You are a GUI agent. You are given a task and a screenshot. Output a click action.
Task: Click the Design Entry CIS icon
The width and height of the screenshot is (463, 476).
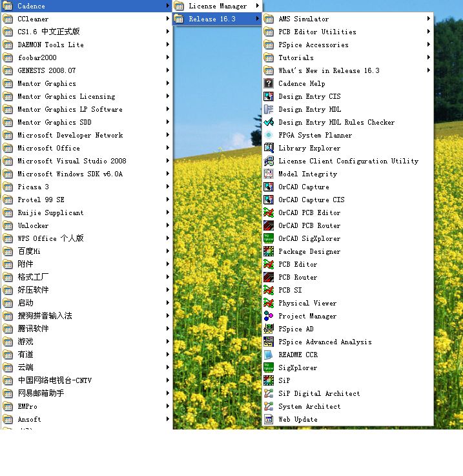(x=269, y=96)
